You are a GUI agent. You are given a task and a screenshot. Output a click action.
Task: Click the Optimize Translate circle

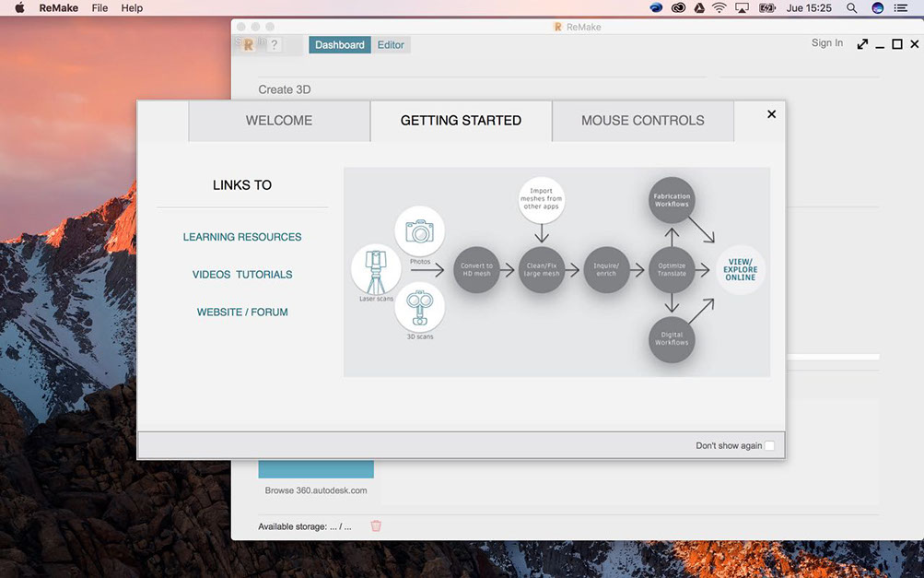[672, 269]
